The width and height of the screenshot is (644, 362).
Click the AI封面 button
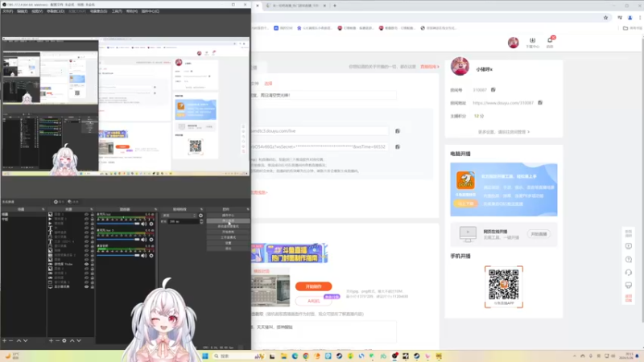(313, 301)
